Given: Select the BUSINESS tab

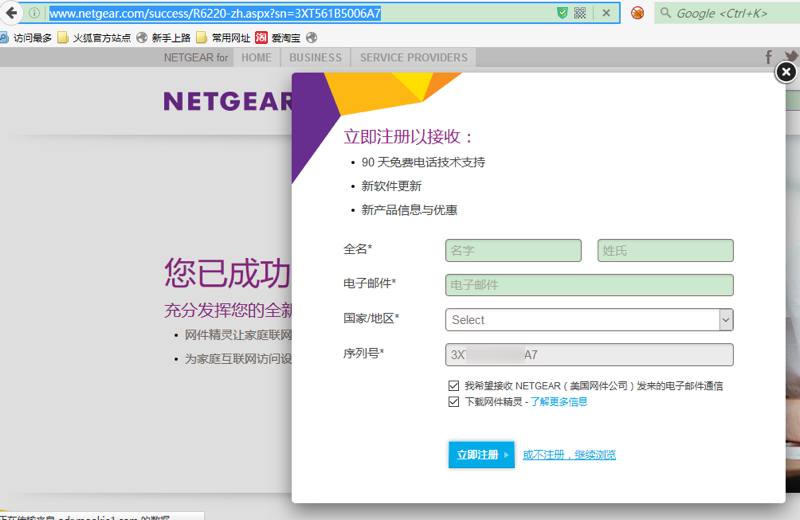Looking at the screenshot, I should point(315,58).
